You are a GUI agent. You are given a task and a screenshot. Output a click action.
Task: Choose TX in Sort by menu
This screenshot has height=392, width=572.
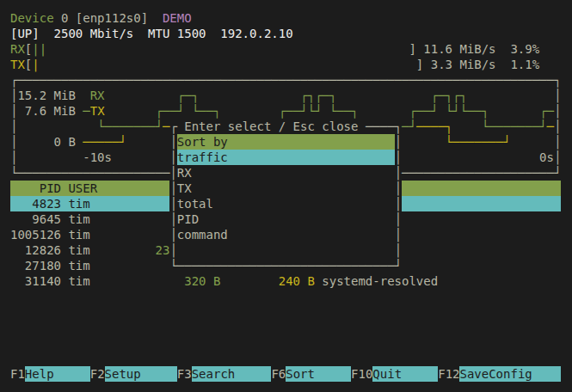point(286,188)
